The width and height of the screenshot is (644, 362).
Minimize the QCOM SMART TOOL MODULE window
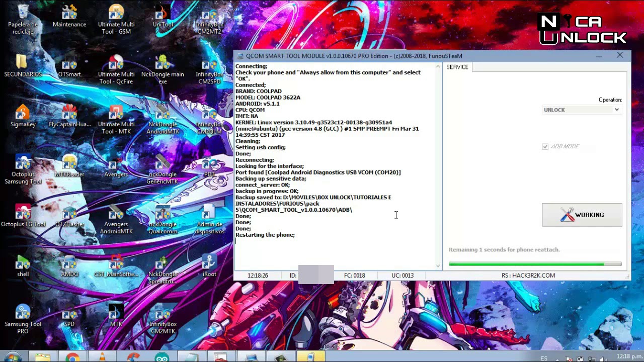click(x=599, y=56)
